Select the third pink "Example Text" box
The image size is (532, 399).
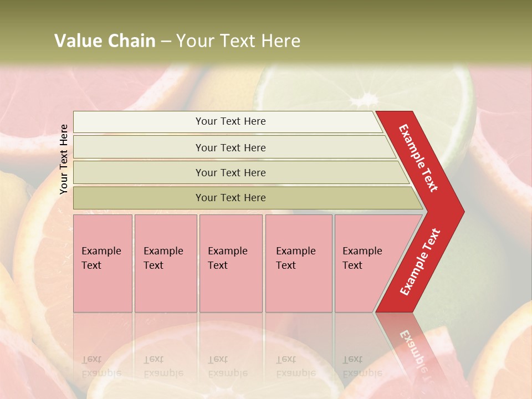[x=230, y=263]
